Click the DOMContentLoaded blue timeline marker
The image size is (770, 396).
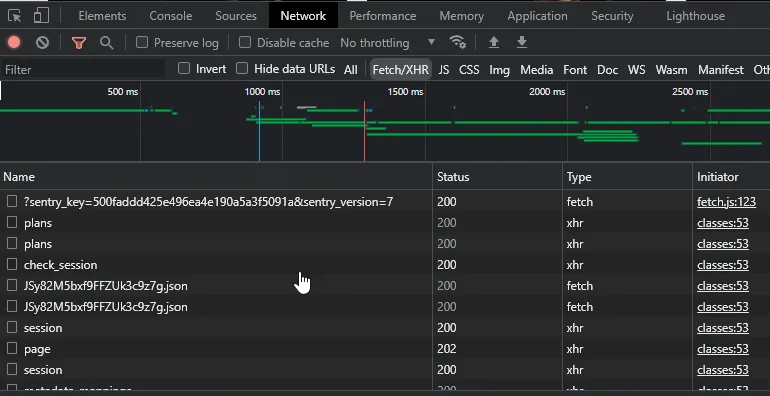259,131
